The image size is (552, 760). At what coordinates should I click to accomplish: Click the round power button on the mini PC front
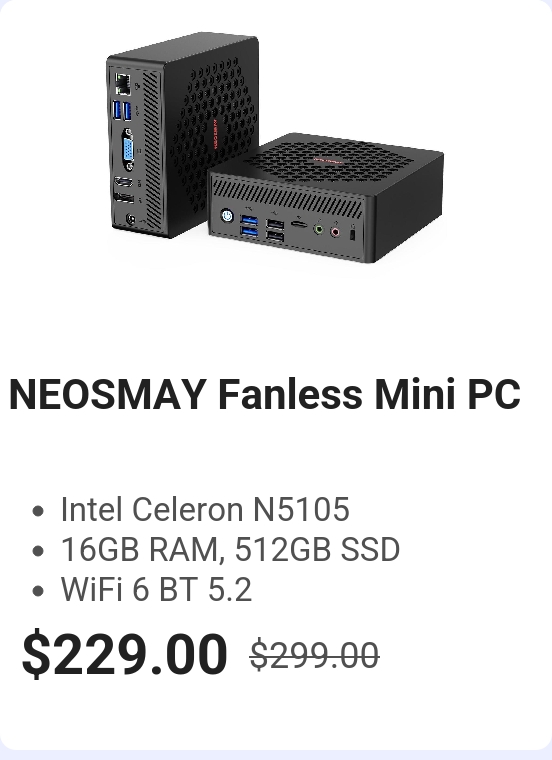[227, 216]
